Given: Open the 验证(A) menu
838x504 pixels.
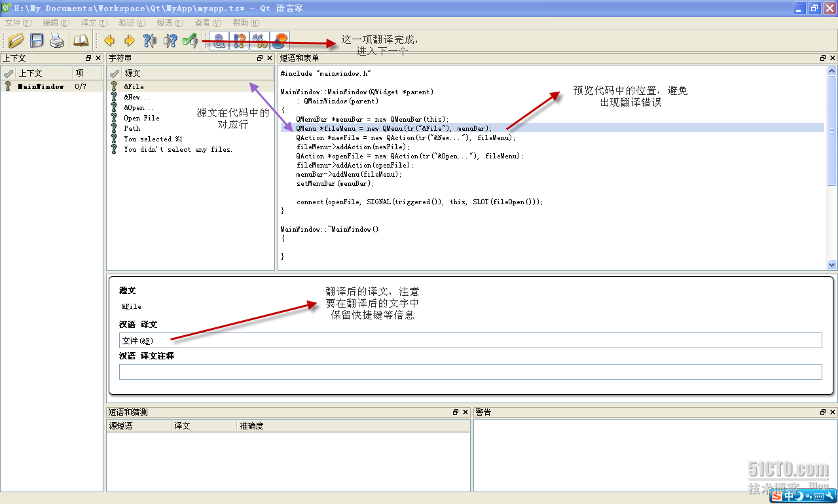Looking at the screenshot, I should 132,23.
